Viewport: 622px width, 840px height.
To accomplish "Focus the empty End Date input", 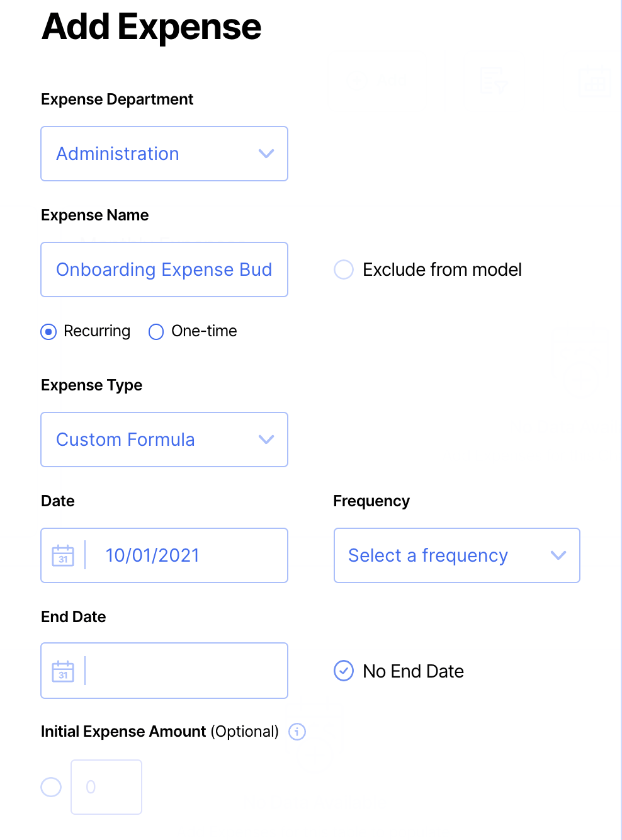I will (x=186, y=671).
